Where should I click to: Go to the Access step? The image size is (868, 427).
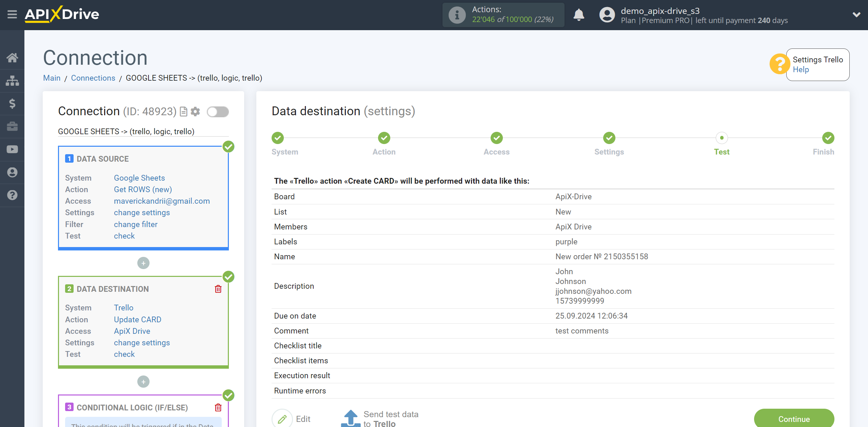(497, 138)
